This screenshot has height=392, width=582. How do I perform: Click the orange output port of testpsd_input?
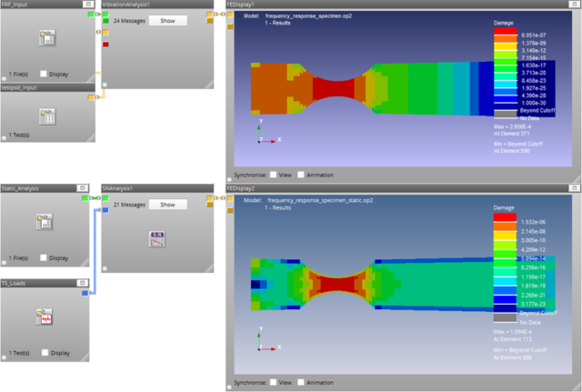click(x=91, y=97)
